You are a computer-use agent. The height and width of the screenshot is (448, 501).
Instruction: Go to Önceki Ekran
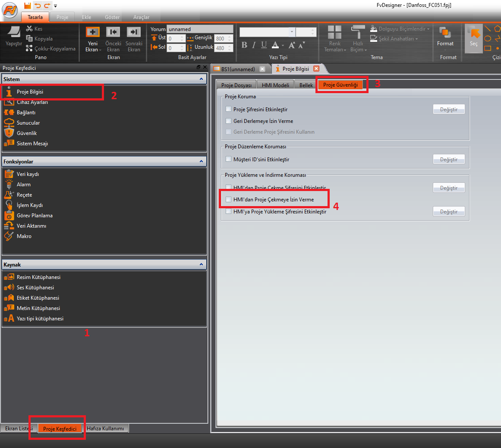click(113, 32)
